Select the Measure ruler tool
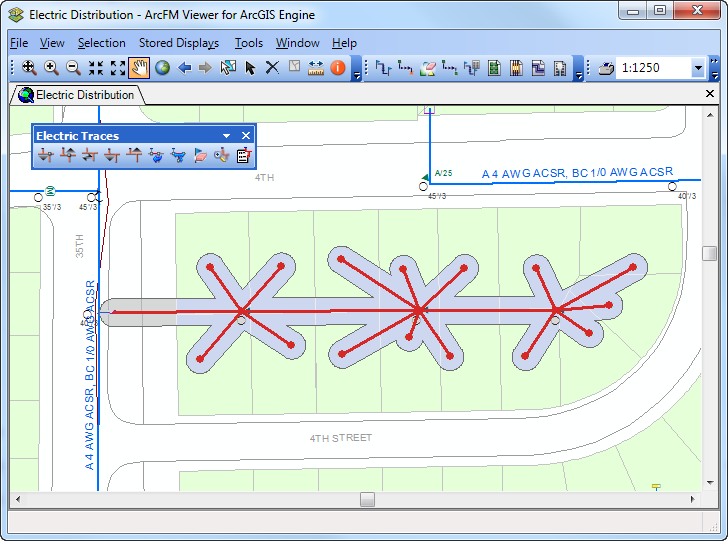 pyautogui.click(x=316, y=68)
